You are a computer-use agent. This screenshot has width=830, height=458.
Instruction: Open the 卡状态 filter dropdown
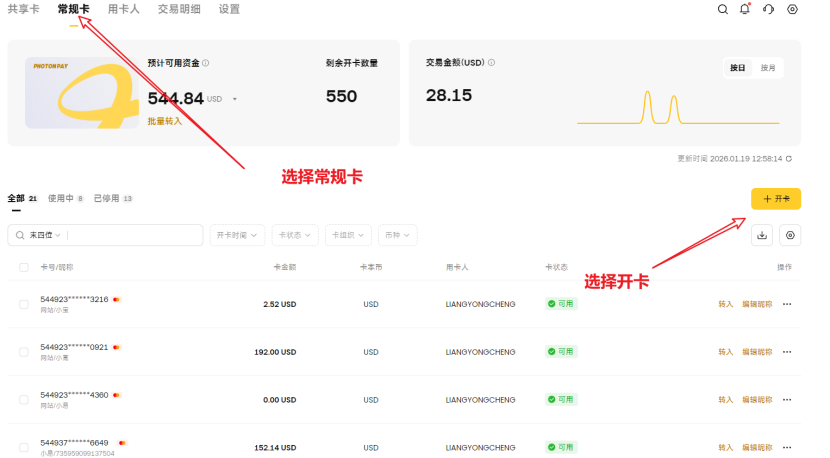[x=295, y=235]
